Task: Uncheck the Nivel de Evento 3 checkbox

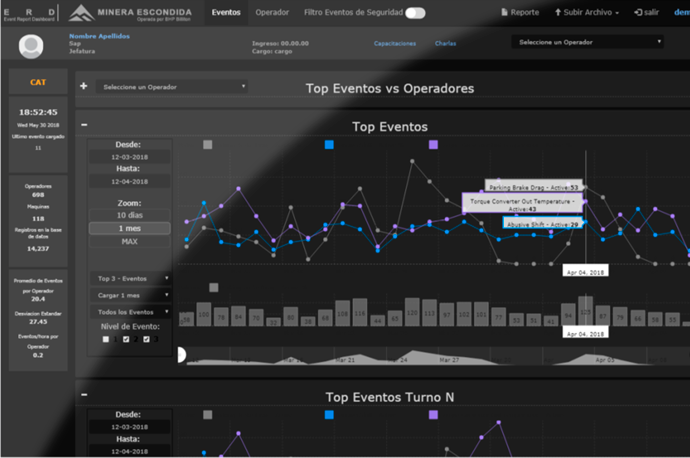Action: pyautogui.click(x=146, y=339)
